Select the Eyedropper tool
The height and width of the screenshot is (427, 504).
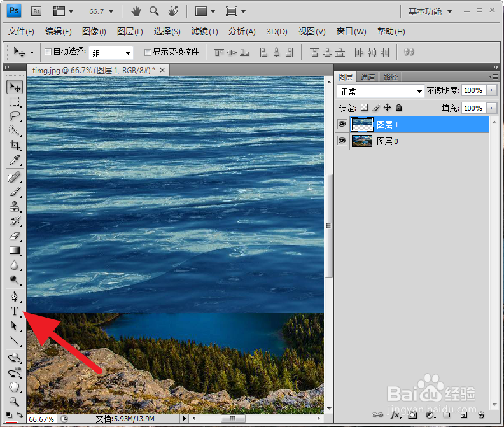pos(15,160)
